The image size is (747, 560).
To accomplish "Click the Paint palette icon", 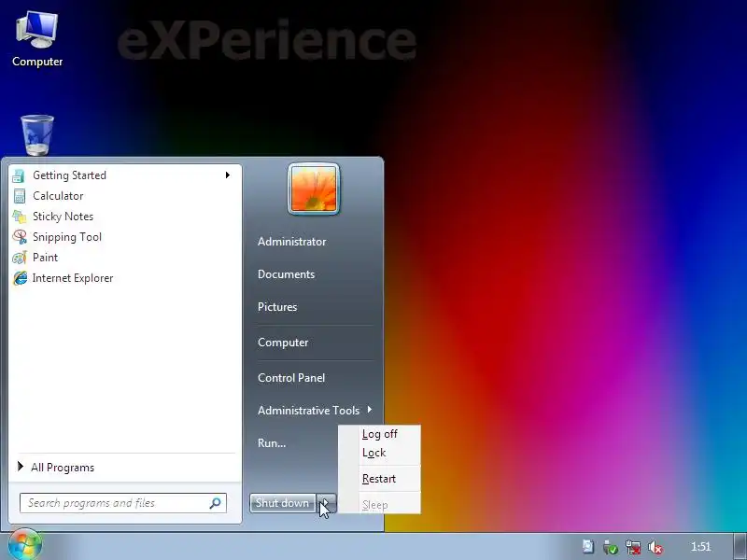I will click(20, 258).
